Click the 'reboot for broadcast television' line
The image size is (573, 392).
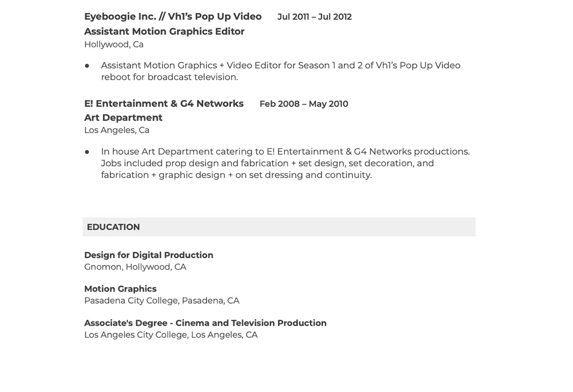coord(169,77)
